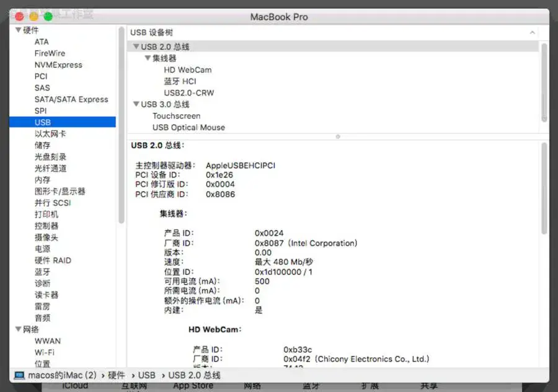Click the 最大 480 Mb/秒 speed value
This screenshot has width=558, height=392.
point(283,262)
